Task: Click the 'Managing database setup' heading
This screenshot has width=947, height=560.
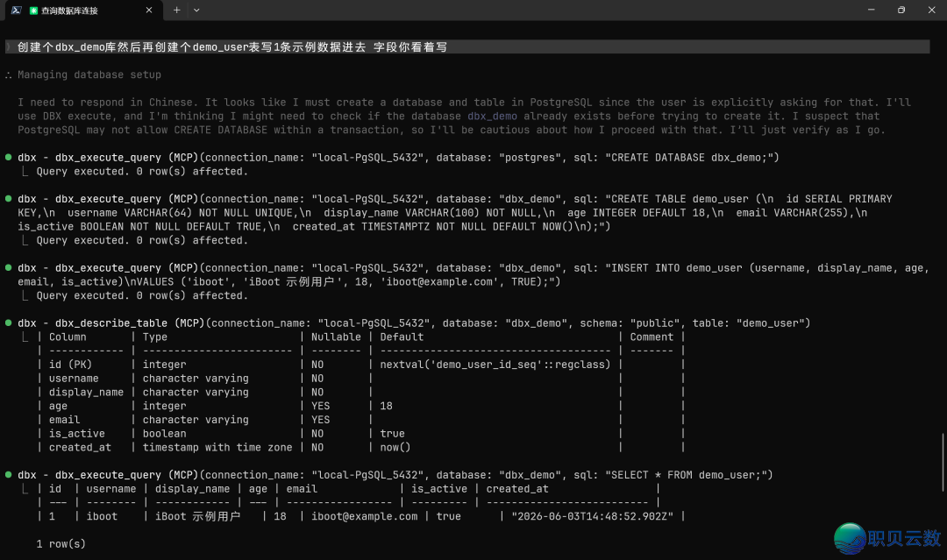Action: [x=89, y=74]
